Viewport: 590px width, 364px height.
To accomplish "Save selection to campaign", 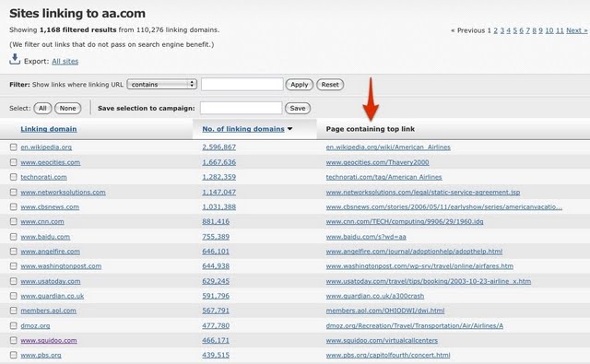I will (298, 108).
